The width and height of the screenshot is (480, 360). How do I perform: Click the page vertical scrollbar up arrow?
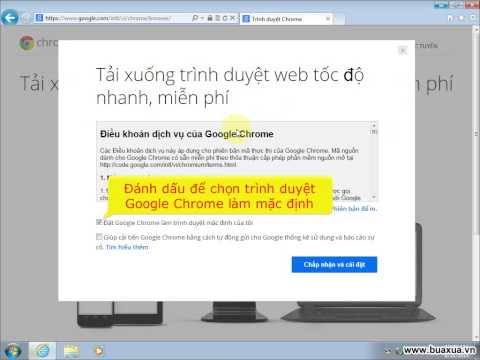[x=476, y=30]
